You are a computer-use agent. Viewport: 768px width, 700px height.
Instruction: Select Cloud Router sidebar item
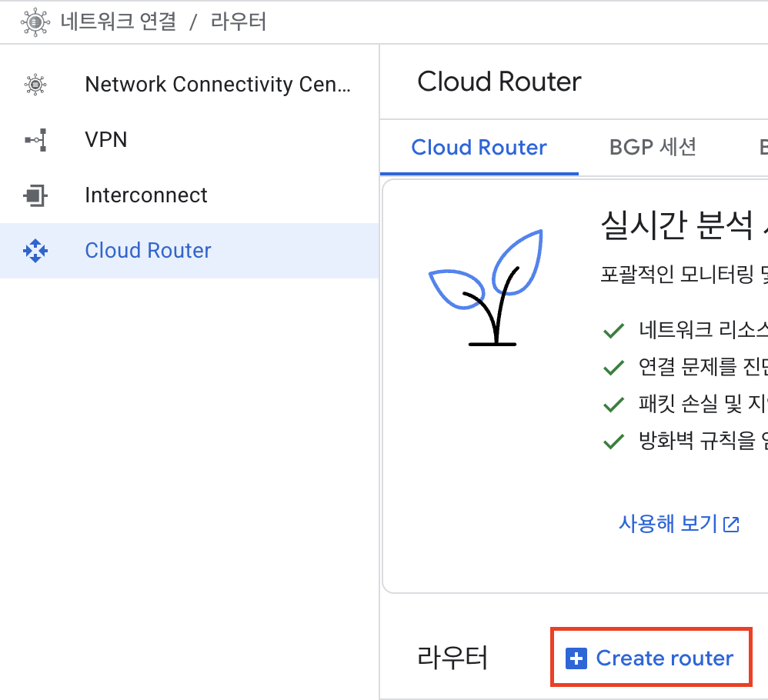(x=189, y=251)
